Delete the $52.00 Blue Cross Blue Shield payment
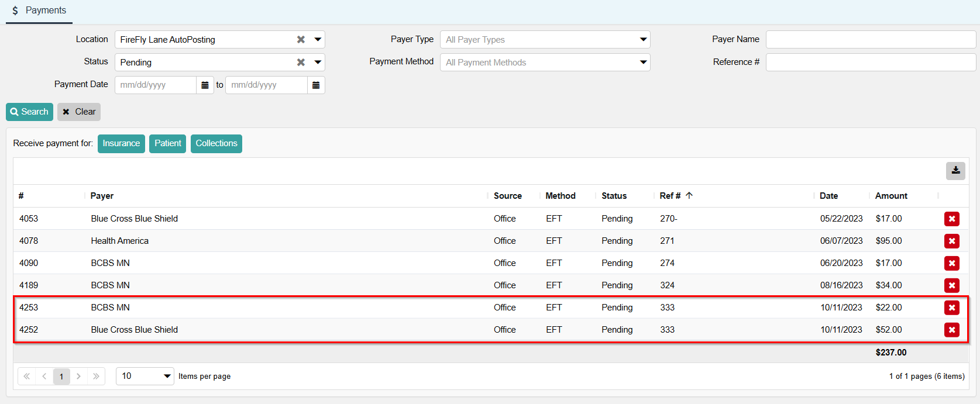 pos(951,330)
